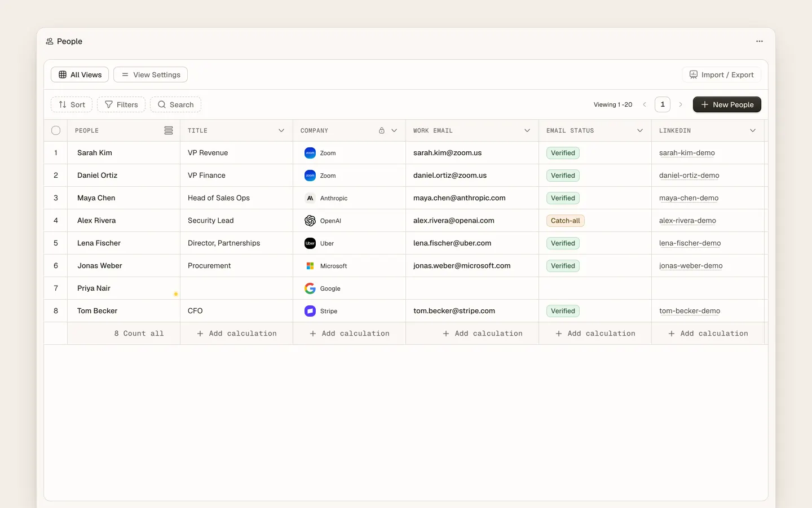Open View Settings
The image size is (812, 508).
pyautogui.click(x=151, y=75)
